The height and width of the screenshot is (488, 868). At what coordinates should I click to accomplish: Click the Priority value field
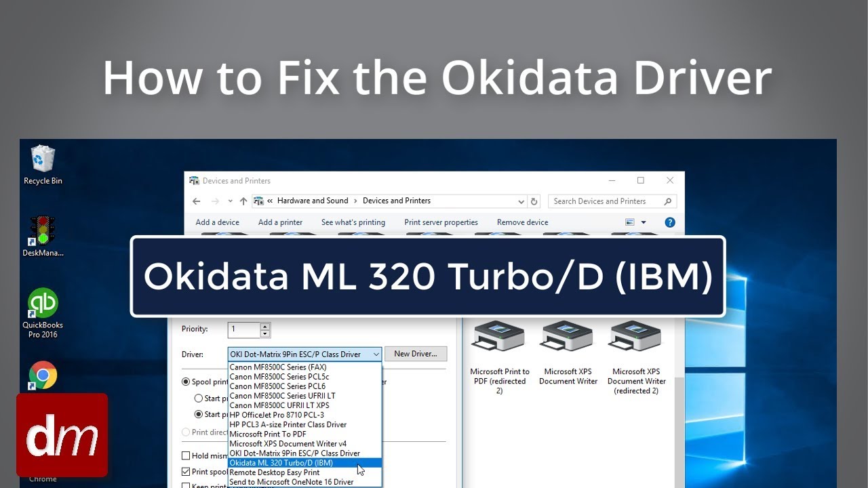tap(244, 329)
